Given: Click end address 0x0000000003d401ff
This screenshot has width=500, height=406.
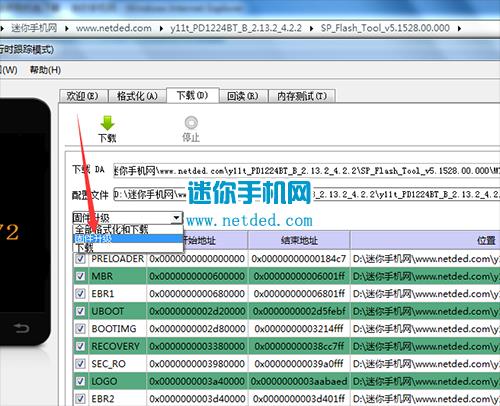Looking at the screenshot, I should (299, 399).
